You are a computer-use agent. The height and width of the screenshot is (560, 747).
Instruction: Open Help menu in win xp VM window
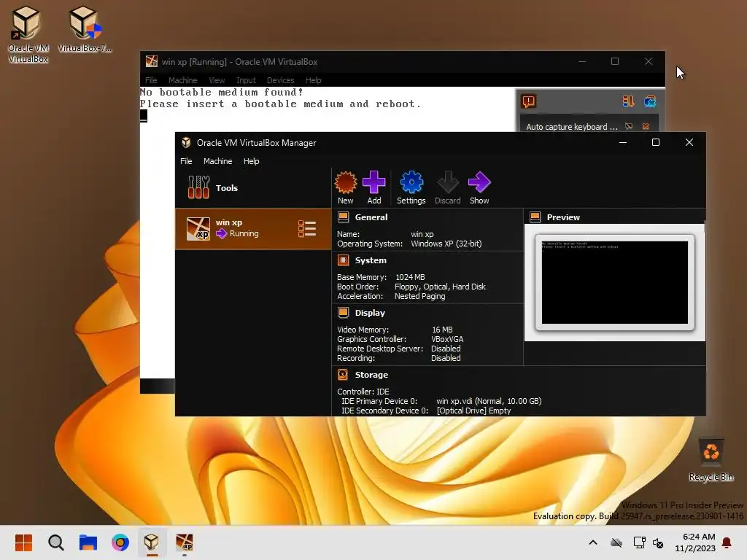coord(314,80)
